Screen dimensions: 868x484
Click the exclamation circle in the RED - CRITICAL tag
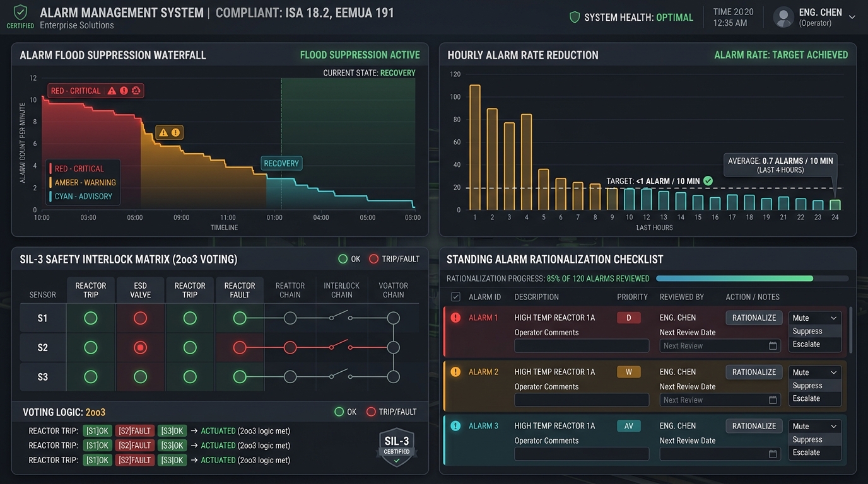124,91
